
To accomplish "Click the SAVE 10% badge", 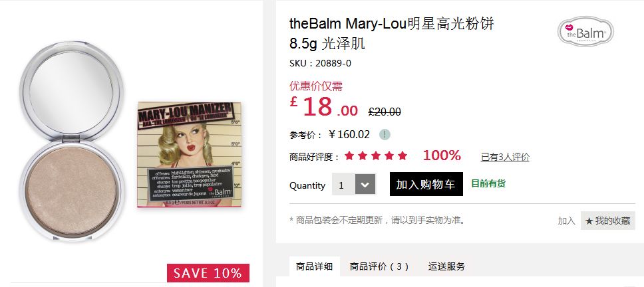I will [208, 273].
